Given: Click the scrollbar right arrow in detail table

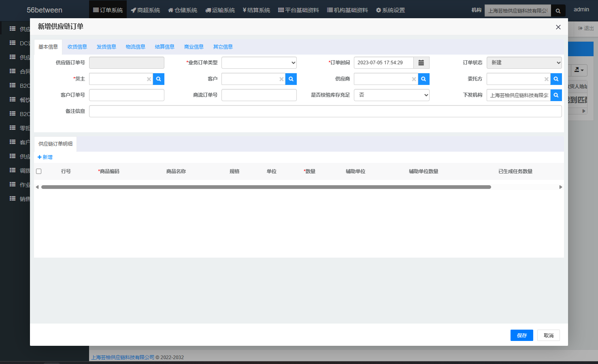Looking at the screenshot, I should point(561,187).
